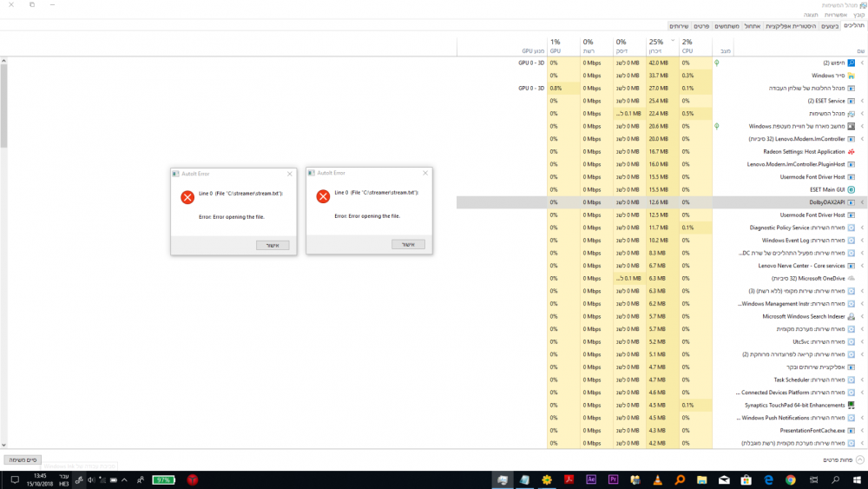Click the green 97% battery indicator
Viewport: 868px width, 489px height.
point(163,480)
